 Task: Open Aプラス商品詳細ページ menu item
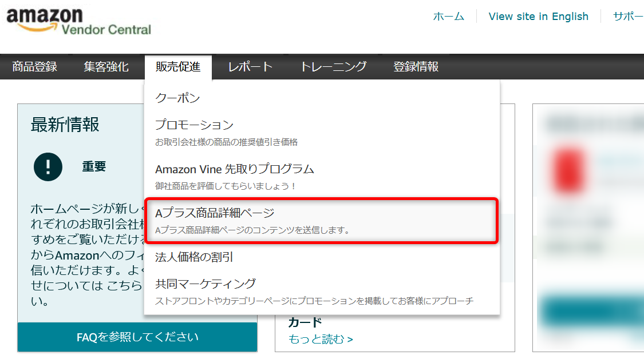(x=322, y=221)
